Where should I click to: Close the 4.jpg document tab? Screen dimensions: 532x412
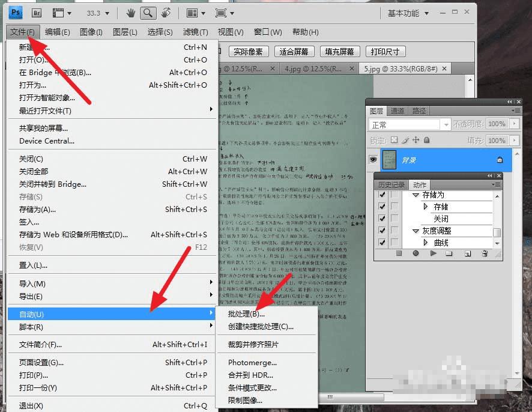(352, 69)
